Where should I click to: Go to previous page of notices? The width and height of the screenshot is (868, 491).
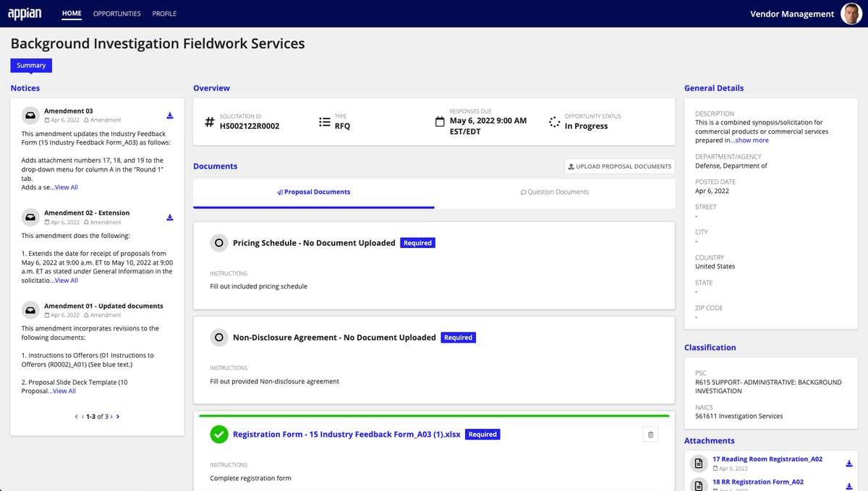pos(82,417)
